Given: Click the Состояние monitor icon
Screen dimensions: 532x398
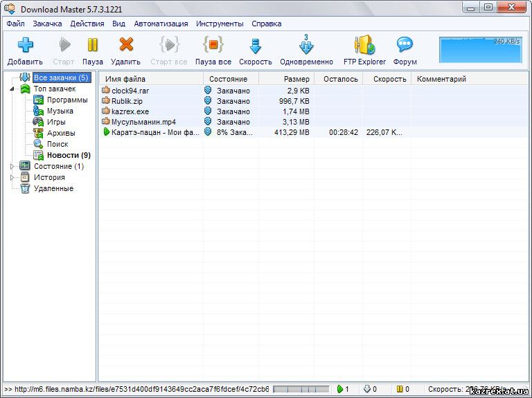Looking at the screenshot, I should (25, 166).
